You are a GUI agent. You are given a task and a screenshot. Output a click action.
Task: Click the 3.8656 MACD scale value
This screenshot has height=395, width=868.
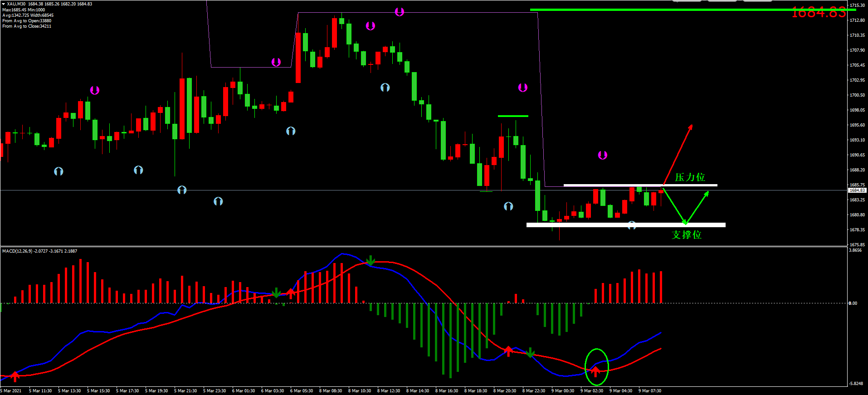[855, 250]
